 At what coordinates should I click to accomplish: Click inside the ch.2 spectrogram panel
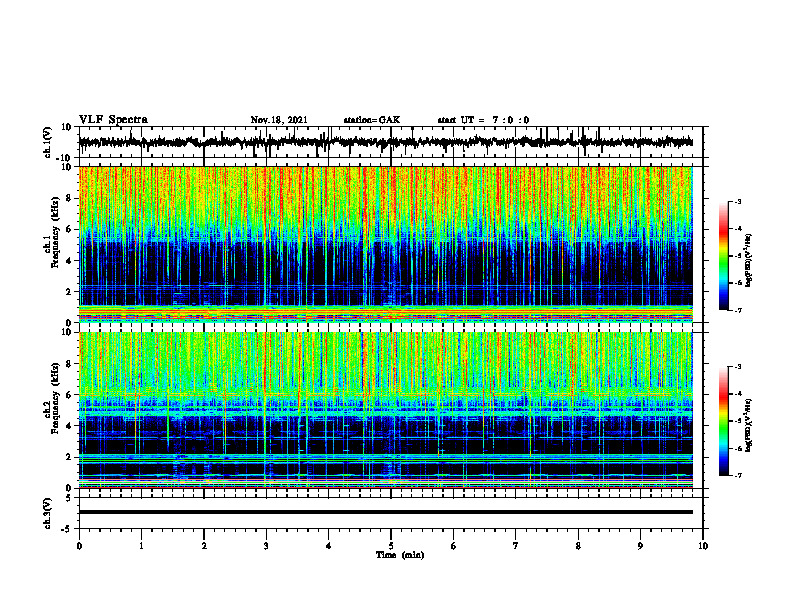(x=386, y=410)
